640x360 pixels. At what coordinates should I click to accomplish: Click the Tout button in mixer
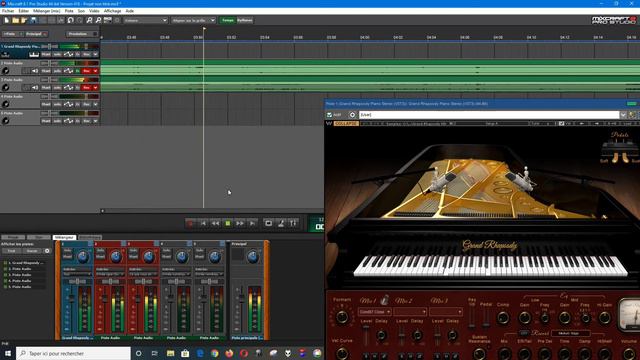(x=11, y=251)
